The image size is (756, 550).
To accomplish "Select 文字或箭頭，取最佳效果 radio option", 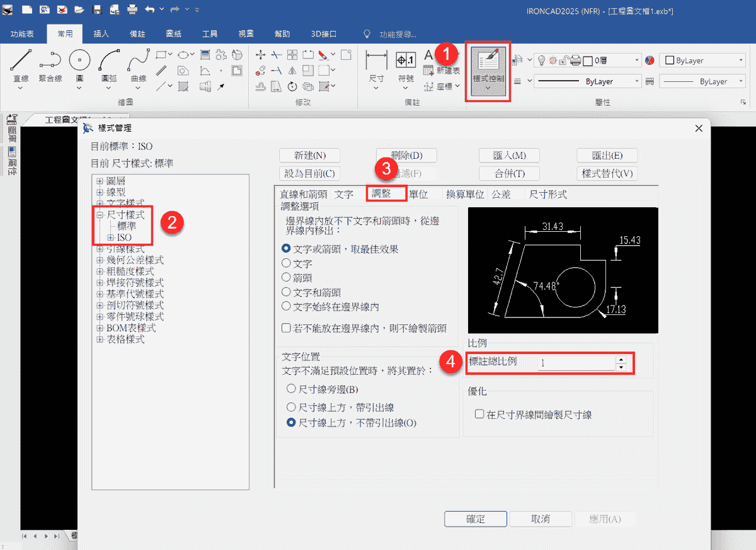I will 341,249.
